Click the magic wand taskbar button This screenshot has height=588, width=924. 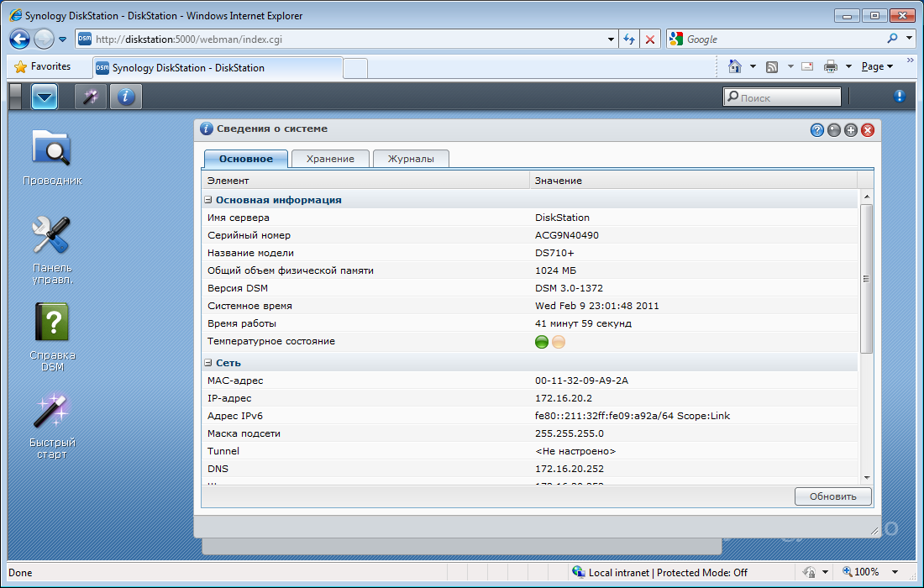(90, 97)
